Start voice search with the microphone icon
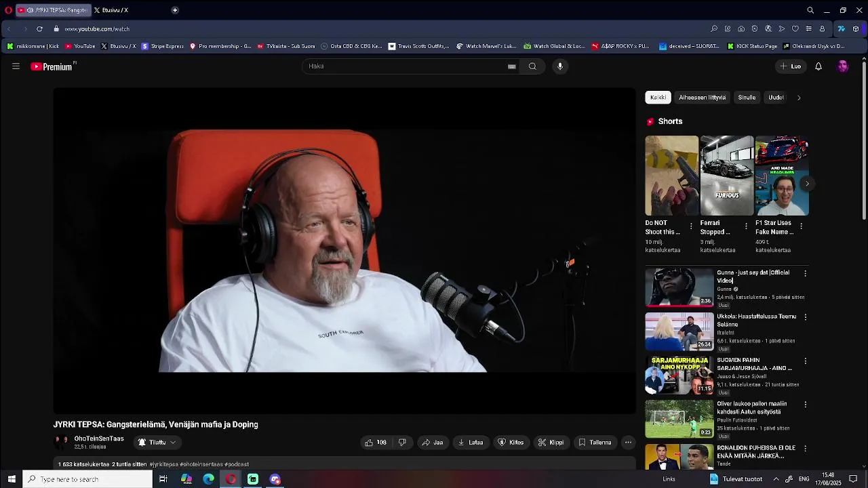868x488 pixels. 560,66
